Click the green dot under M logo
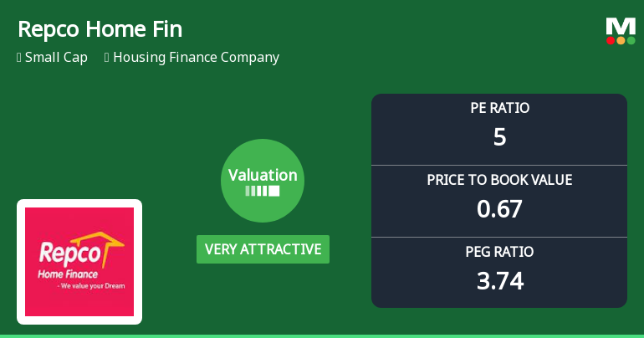The height and width of the screenshot is (338, 644). [631, 40]
